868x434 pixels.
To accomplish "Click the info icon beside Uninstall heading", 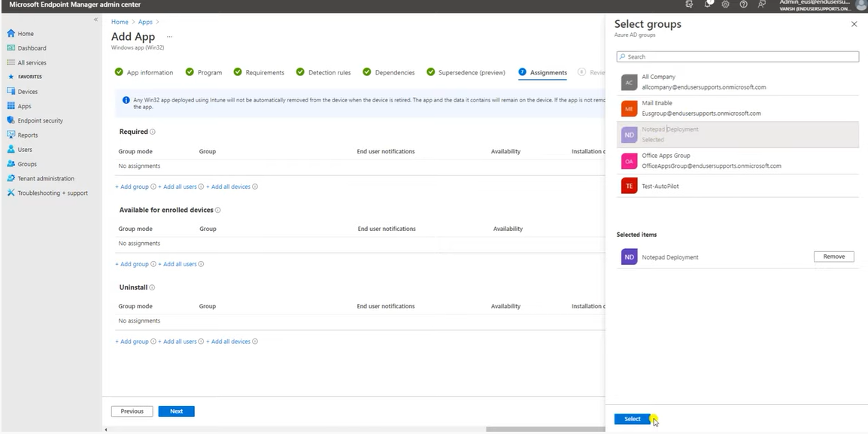I will point(152,288).
